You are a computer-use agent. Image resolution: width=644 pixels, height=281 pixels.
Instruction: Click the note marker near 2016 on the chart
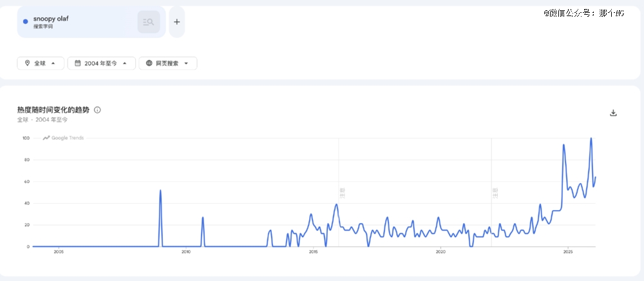click(x=343, y=191)
